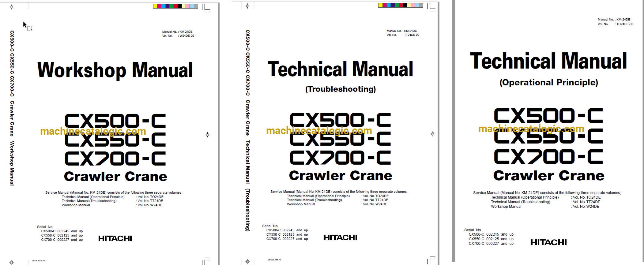Select "CX500-C 002245 and up" on Workshop cover
Viewport: 644px width, 265px height.
(x=62, y=231)
